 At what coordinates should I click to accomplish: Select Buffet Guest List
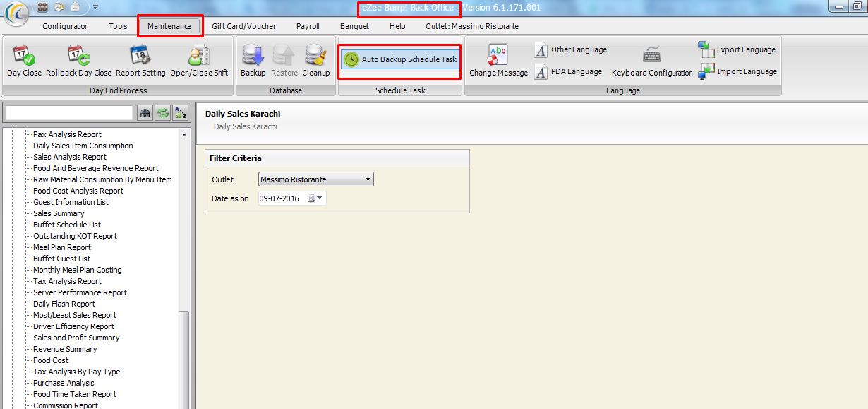click(x=61, y=259)
